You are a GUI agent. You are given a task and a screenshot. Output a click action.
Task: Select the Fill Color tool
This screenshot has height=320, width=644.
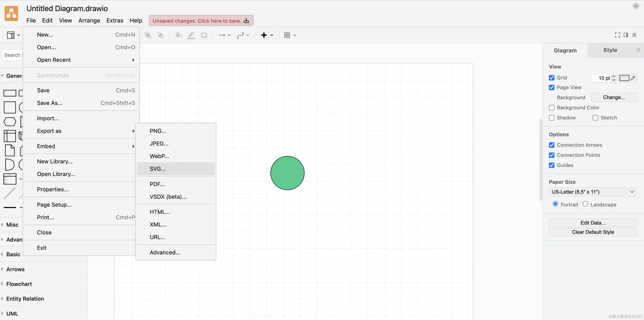click(178, 35)
